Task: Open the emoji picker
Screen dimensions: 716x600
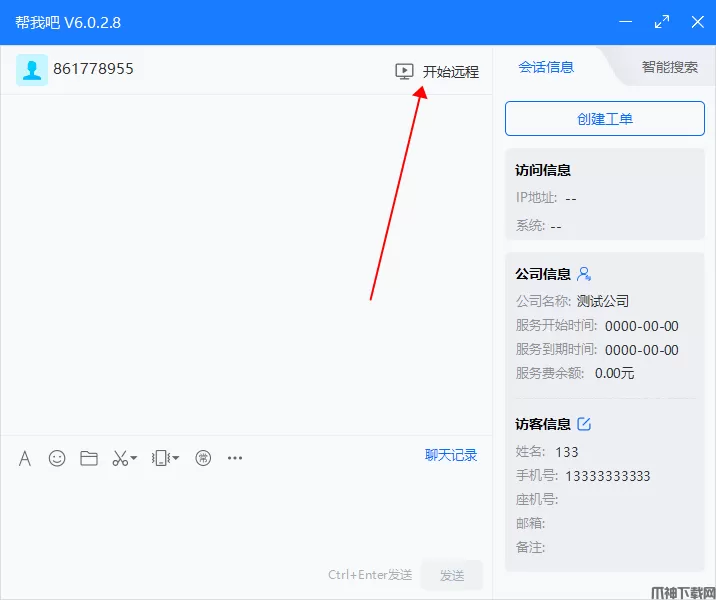Action: (57, 458)
